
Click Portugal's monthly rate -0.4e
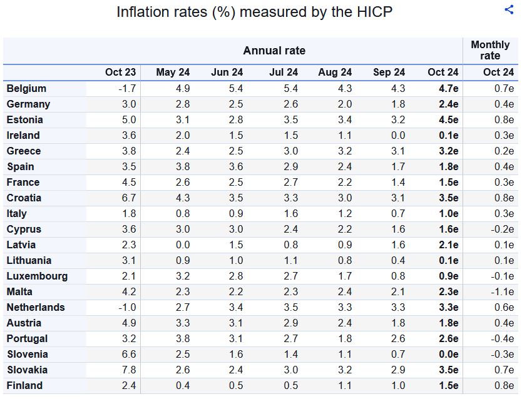[x=501, y=339]
